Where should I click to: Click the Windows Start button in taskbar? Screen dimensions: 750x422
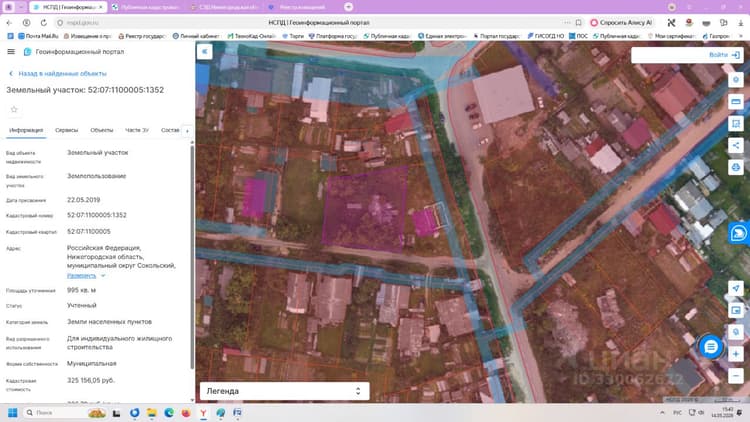12,412
